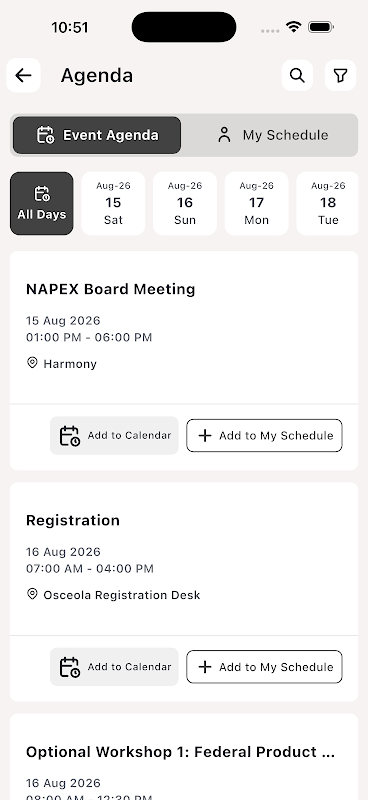
Task: Switch to My Schedule tab
Action: pos(271,135)
